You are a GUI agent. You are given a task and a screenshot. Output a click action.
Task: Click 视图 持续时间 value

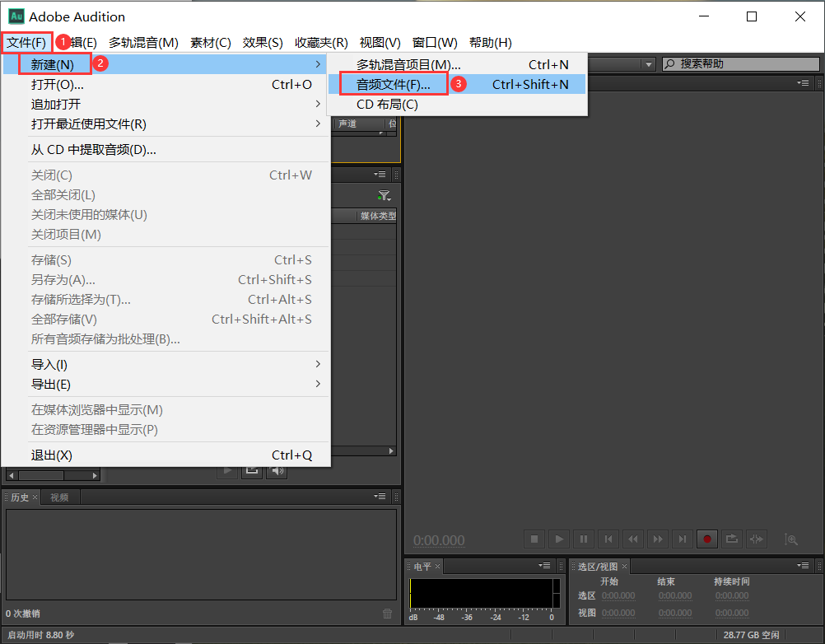point(732,613)
